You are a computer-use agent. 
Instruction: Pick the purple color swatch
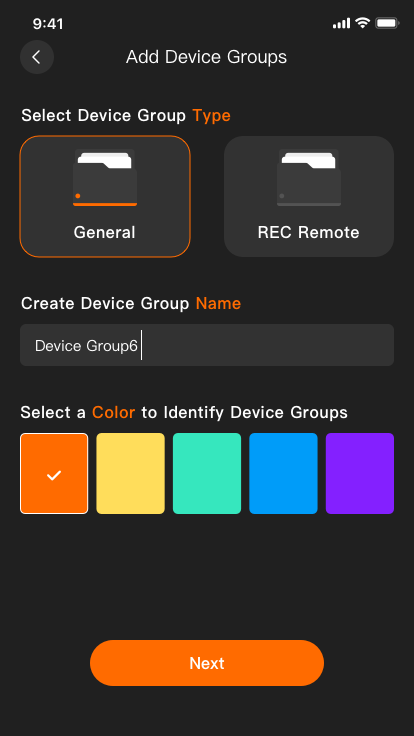pos(360,473)
